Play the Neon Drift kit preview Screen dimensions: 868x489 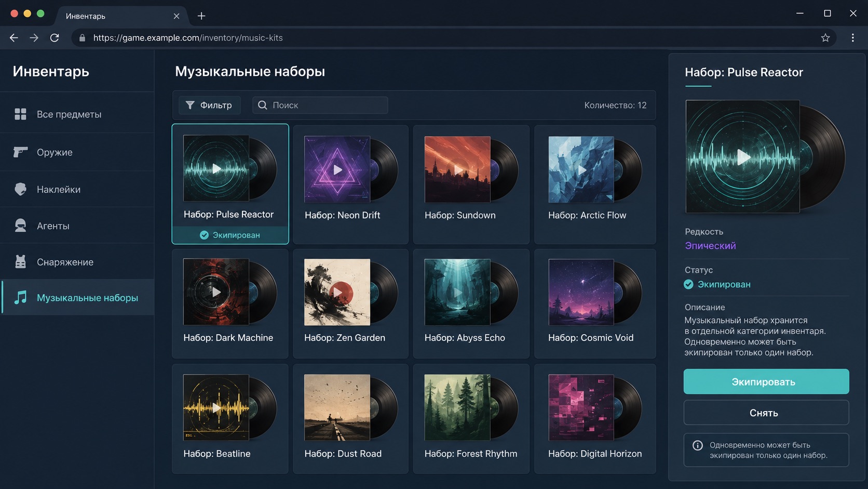[x=337, y=169]
